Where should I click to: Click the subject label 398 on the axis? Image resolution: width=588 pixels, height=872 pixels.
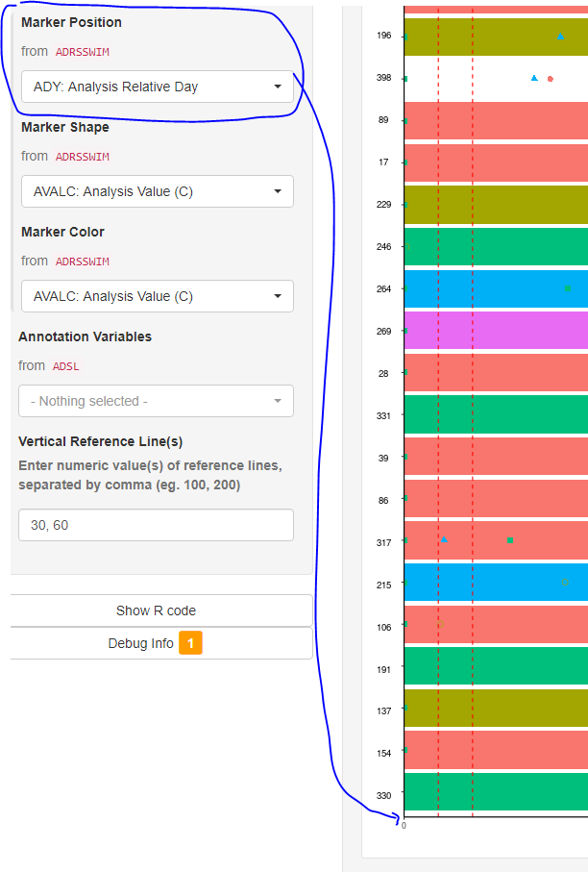click(384, 78)
